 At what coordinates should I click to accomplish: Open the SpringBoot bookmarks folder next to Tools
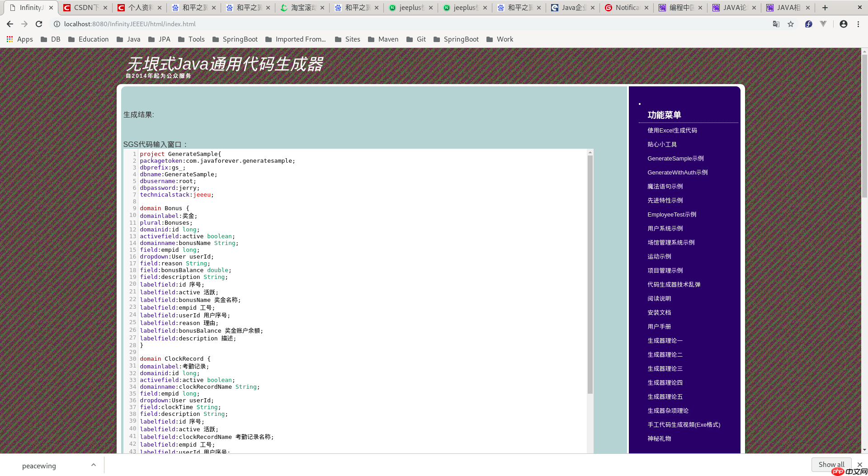[235, 39]
